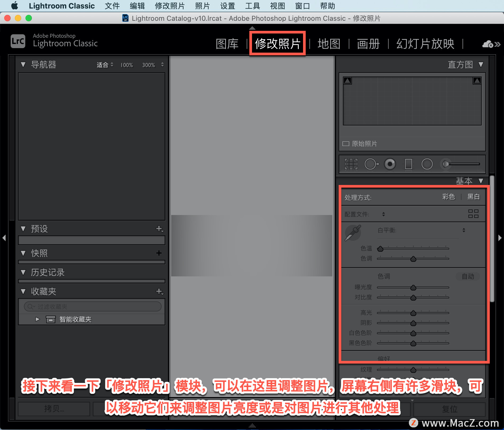
Task: Open the 文件 menu
Action: (112, 6)
